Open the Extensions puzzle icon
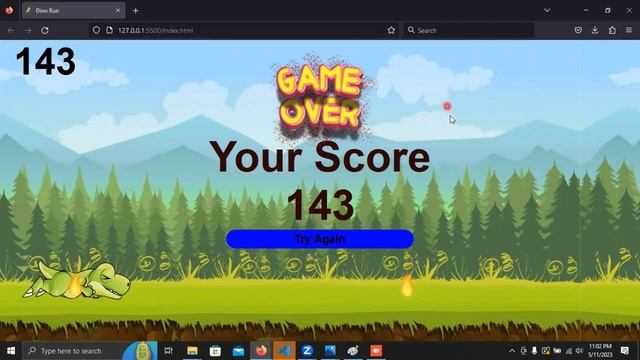The width and height of the screenshot is (640, 360). 612,30
